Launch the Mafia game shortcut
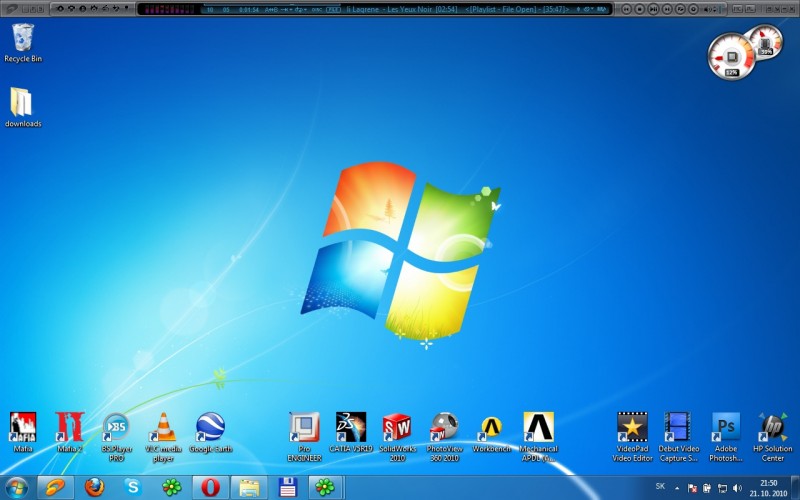This screenshot has height=500, width=800. tap(23, 427)
